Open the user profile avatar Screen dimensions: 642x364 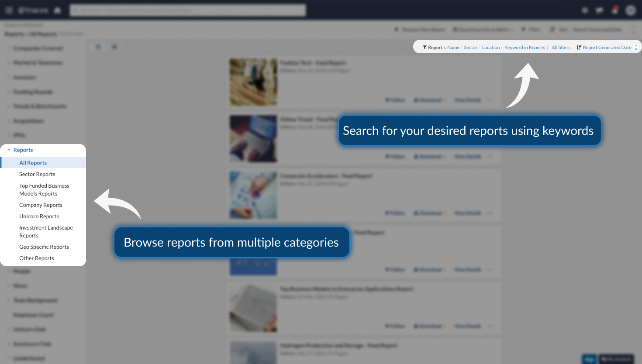630,10
